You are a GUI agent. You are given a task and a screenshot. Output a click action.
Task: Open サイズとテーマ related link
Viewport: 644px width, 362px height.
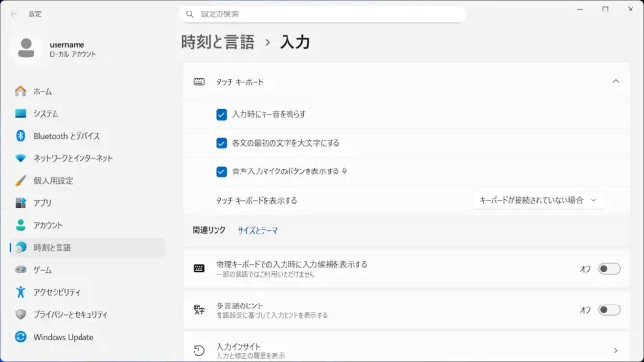pyautogui.click(x=258, y=230)
